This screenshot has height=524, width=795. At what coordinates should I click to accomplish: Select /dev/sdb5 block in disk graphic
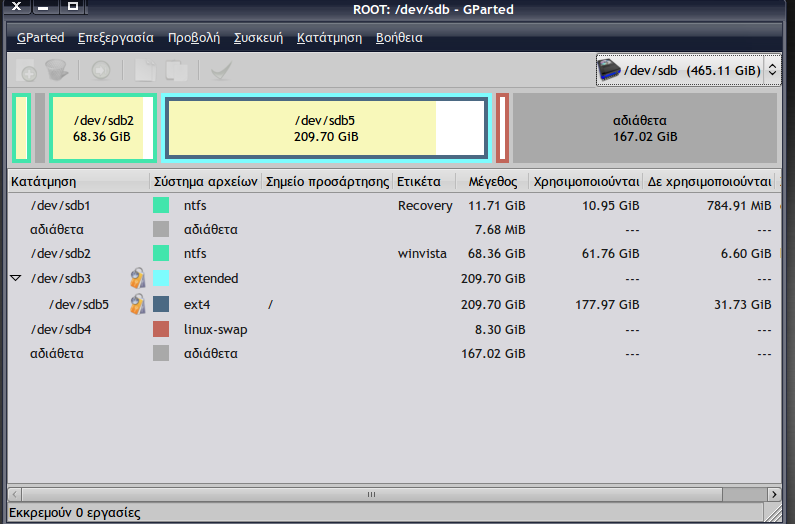[x=327, y=128]
